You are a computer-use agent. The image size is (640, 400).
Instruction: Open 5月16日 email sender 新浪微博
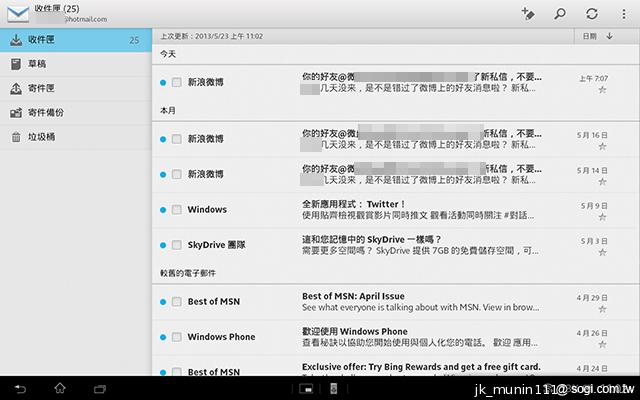(205, 139)
